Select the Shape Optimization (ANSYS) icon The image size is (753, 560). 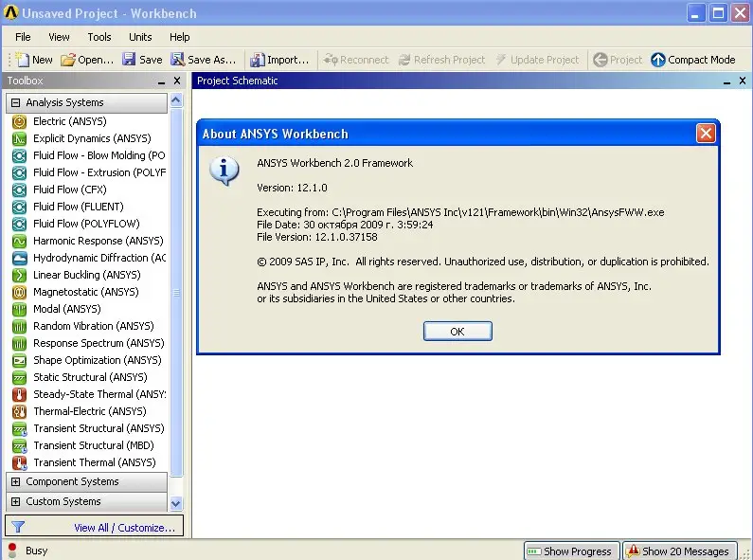(19, 360)
